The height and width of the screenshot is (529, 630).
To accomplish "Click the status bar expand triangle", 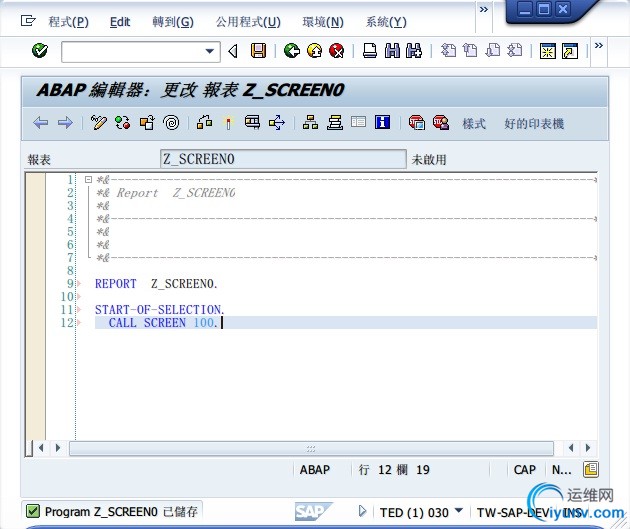I will point(362,511).
